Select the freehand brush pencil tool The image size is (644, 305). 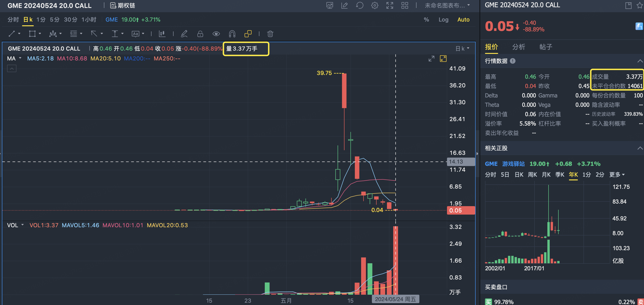click(x=184, y=34)
